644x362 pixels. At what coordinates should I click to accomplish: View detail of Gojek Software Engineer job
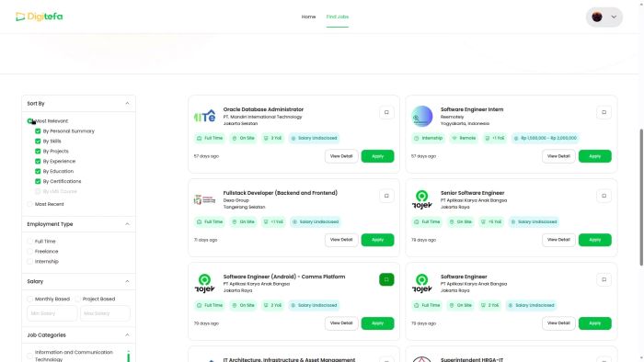(x=558, y=323)
